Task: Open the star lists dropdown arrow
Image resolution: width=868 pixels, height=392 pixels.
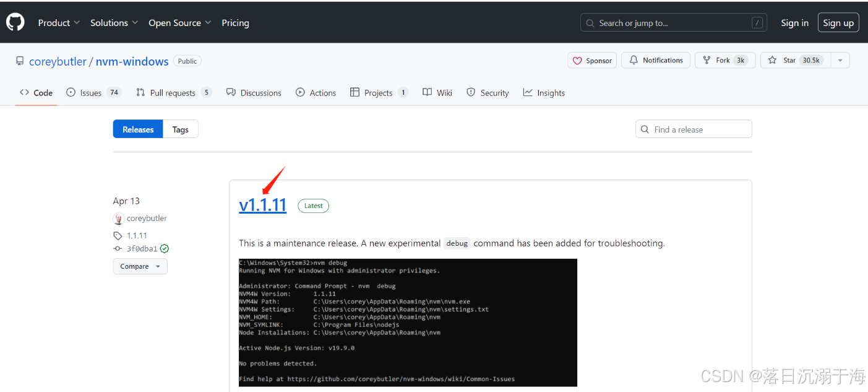Action: [840, 60]
